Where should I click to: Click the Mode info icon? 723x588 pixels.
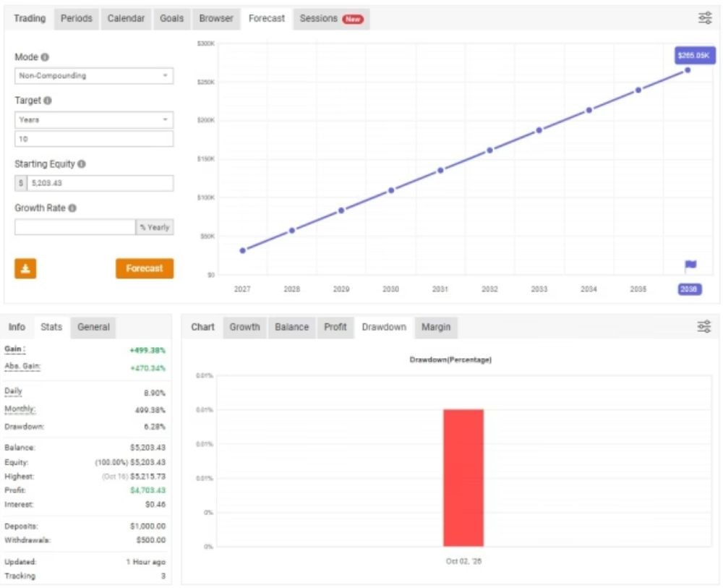click(45, 57)
